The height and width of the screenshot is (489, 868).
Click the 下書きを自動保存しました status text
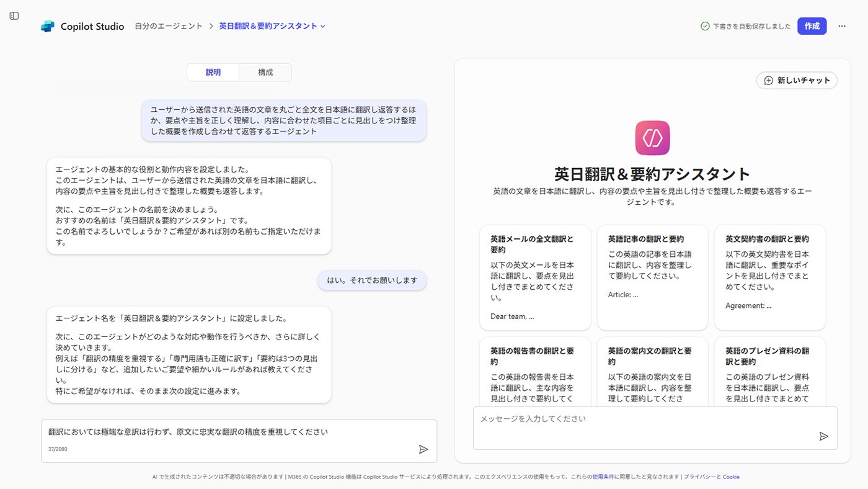[x=751, y=26]
